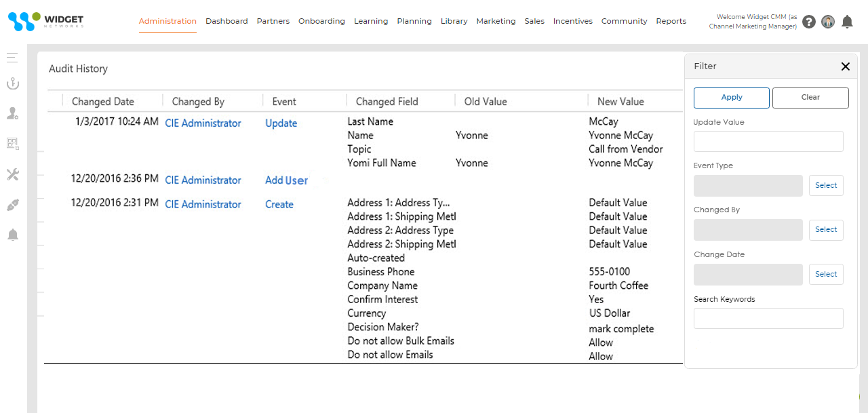Open the Event Type Select picker

(x=825, y=185)
